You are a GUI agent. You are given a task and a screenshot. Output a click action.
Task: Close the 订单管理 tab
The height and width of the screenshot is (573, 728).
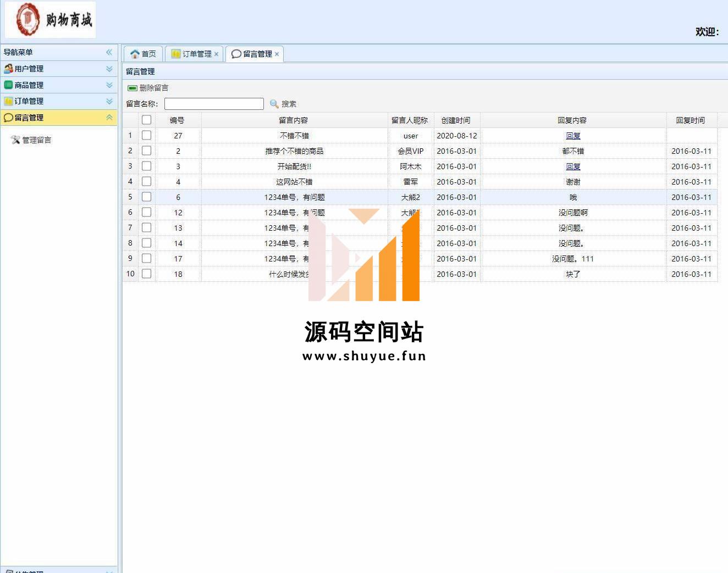pyautogui.click(x=217, y=54)
